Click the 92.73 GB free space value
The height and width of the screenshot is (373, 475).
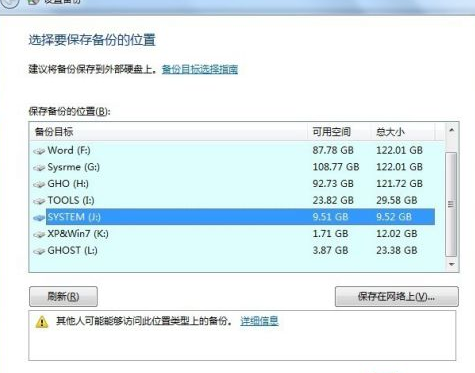click(x=333, y=184)
